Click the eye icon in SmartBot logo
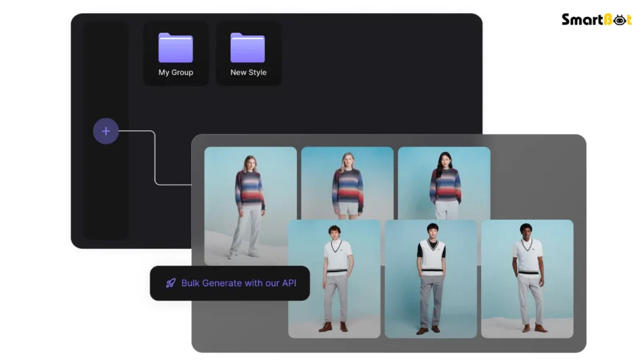Image resolution: width=644 pixels, height=362 pixels. click(621, 19)
